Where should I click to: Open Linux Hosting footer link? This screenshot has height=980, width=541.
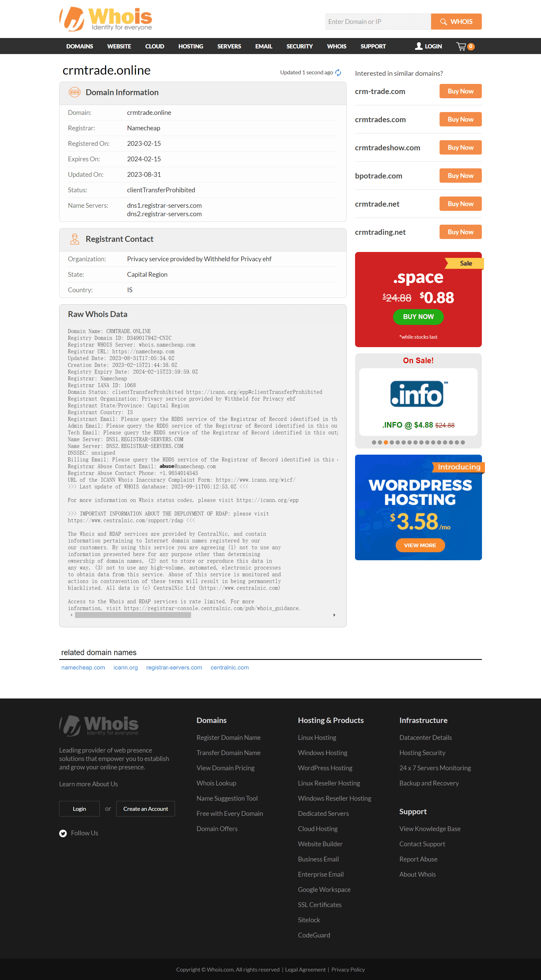click(x=317, y=737)
